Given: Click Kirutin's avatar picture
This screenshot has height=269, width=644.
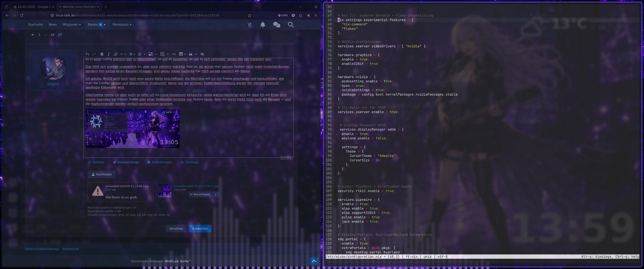Looking at the screenshot, I should pyautogui.click(x=53, y=68).
